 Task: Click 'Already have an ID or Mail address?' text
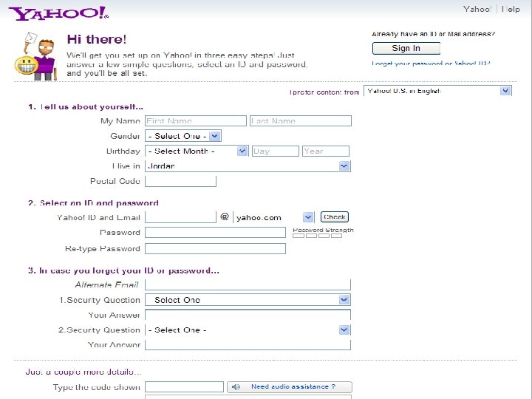click(x=433, y=34)
